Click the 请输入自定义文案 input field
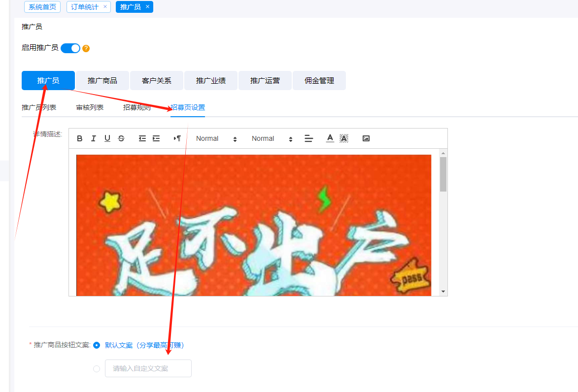578x392 pixels. tap(148, 368)
